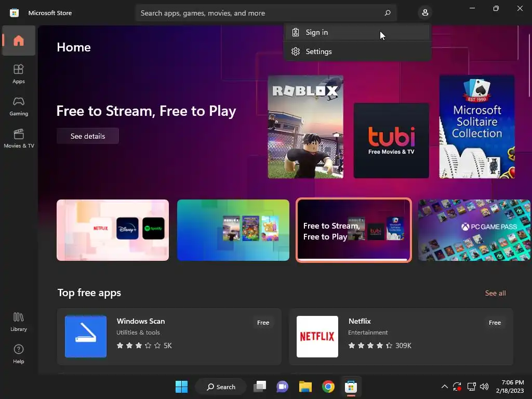Open the Windows Scan app icon
The image size is (532, 399).
click(x=86, y=337)
